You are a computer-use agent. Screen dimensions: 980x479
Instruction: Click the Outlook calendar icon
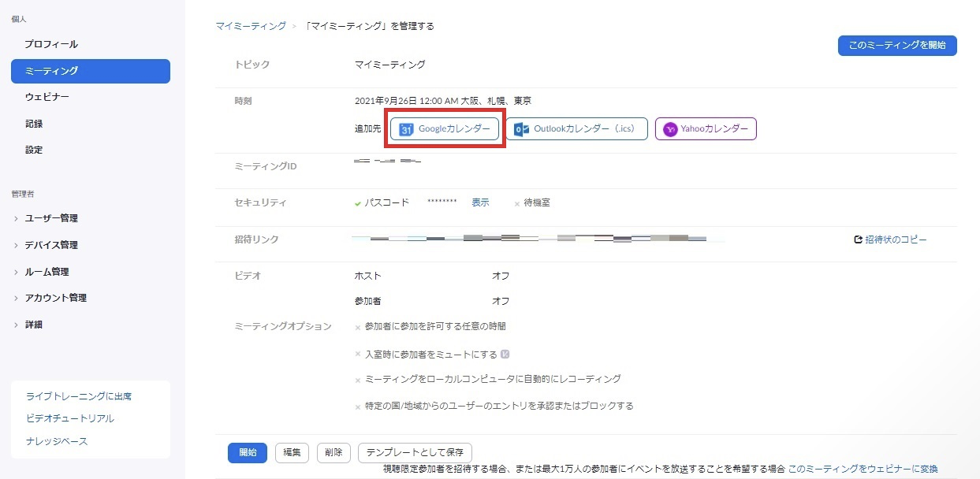point(521,129)
